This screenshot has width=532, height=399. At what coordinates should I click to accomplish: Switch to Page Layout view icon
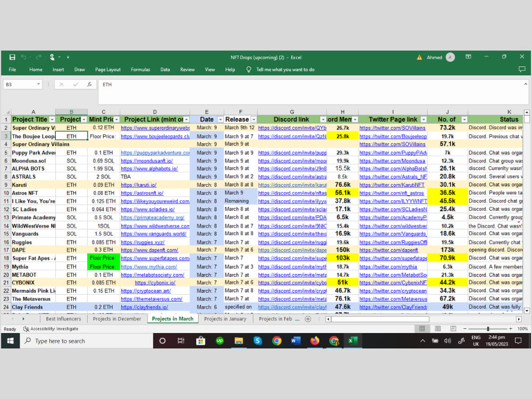click(x=438, y=328)
